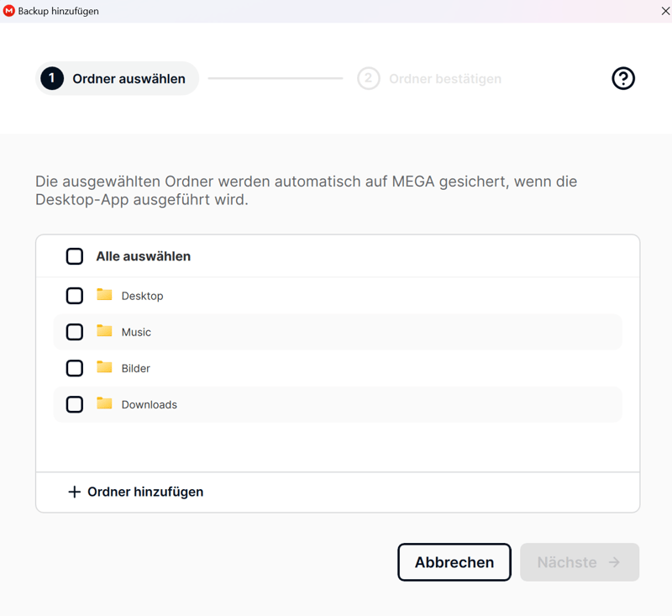
Task: Enable the Music folder checkbox
Action: pos(75,332)
